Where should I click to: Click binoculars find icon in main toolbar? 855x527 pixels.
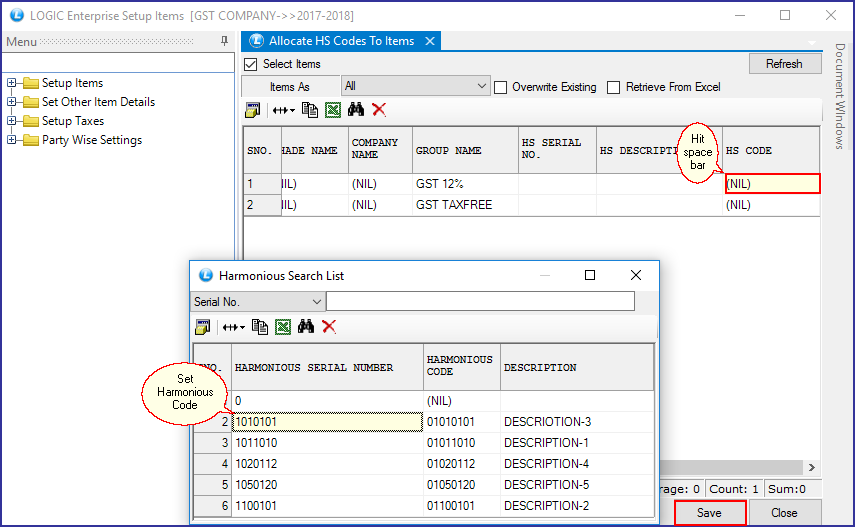(x=356, y=110)
